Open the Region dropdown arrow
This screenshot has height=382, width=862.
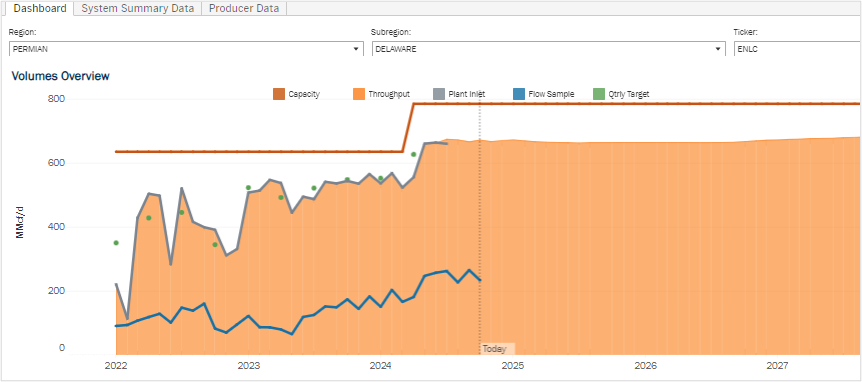click(356, 49)
